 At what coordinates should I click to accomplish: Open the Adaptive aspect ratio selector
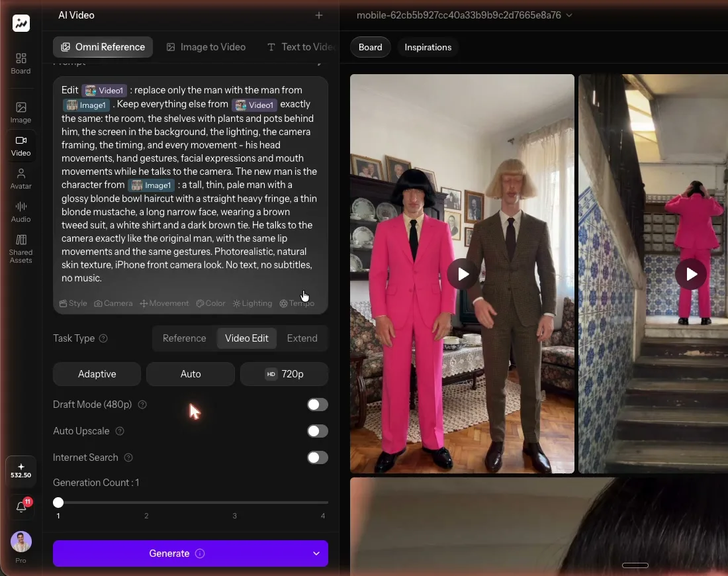(97, 375)
